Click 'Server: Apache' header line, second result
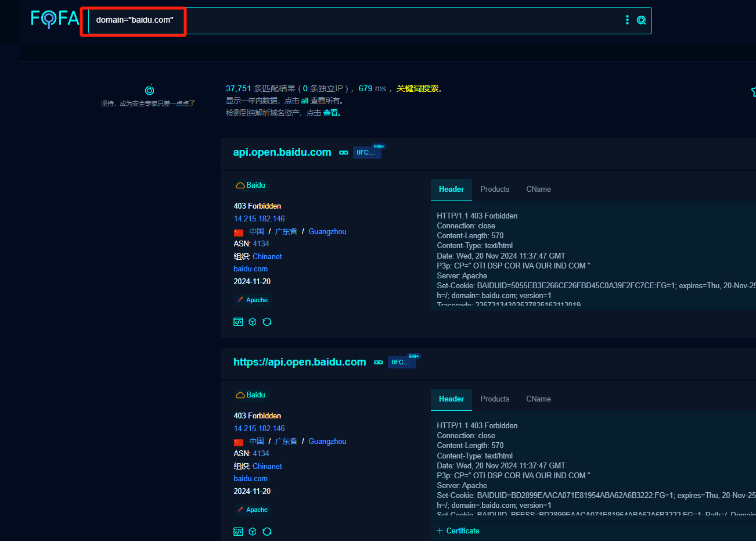 462,485
